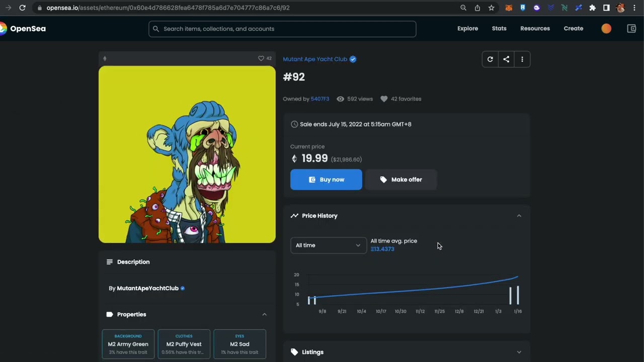The image size is (644, 362).
Task: Open the Chrome three-dot menu
Action: tap(634, 8)
